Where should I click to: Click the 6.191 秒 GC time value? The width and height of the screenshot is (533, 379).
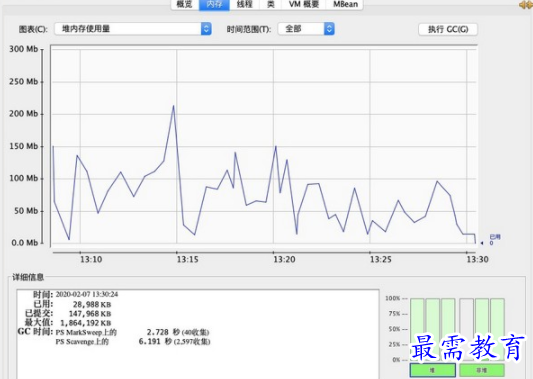pyautogui.click(x=155, y=341)
